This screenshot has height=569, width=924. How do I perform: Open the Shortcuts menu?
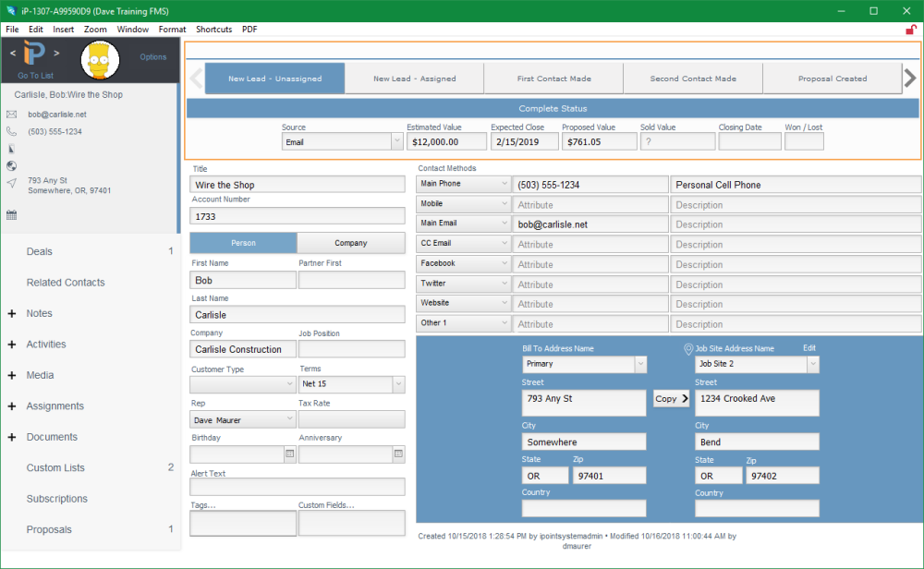click(213, 30)
